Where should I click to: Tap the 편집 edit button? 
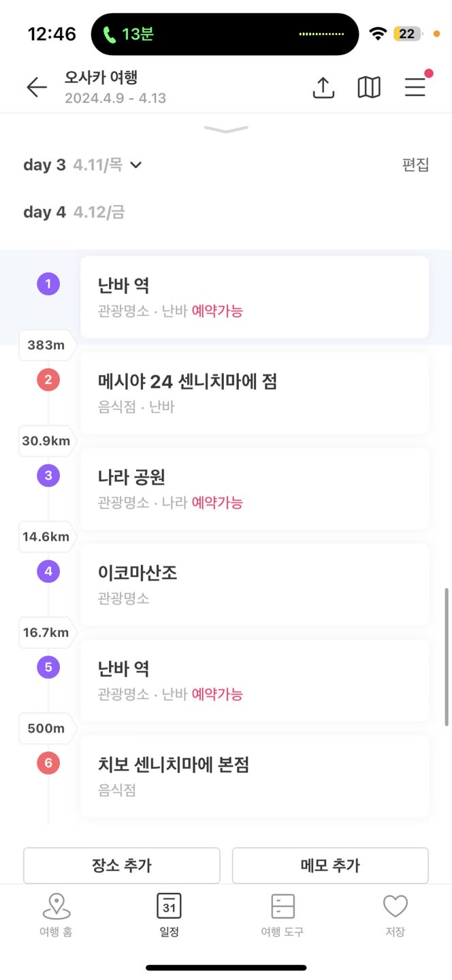click(416, 165)
